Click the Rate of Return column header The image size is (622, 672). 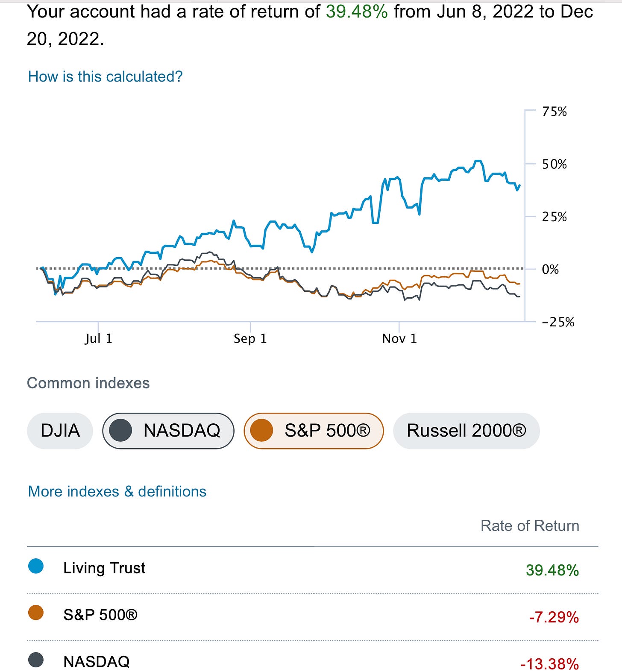point(530,525)
